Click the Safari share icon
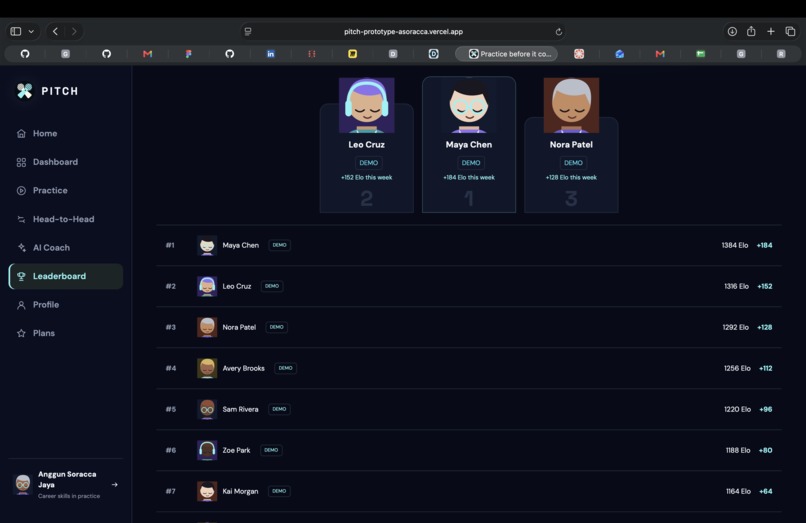The height and width of the screenshot is (523, 806). click(x=751, y=31)
